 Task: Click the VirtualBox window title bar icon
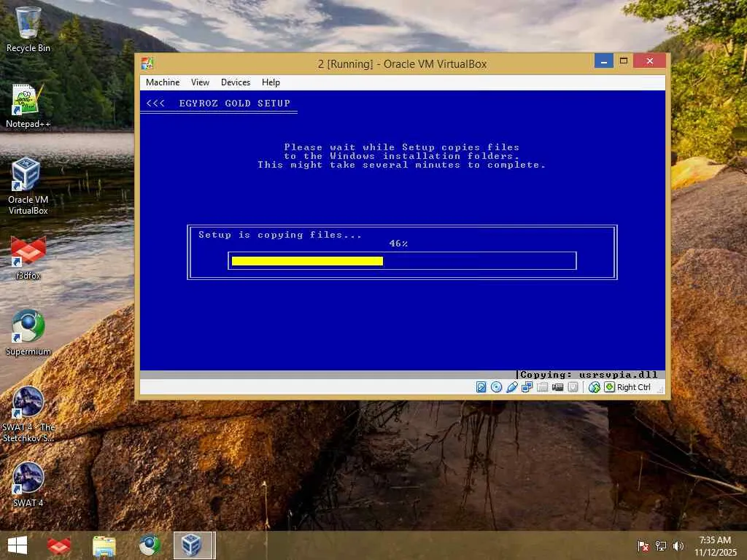[147, 63]
